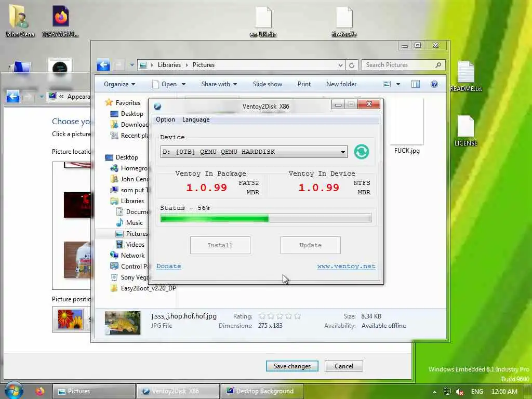This screenshot has height=399, width=532.
Task: Select the LICENSE desktop file
Action: (x=465, y=131)
